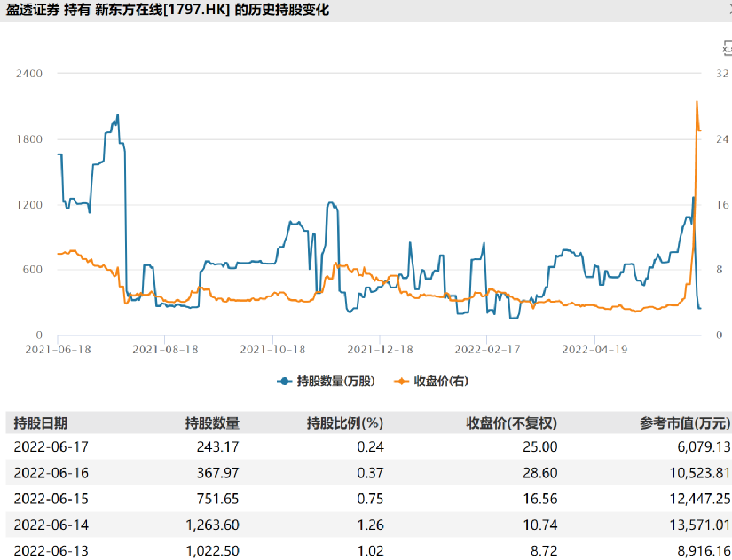Select the 2022-06-13 date cell

pyautogui.click(x=51, y=551)
